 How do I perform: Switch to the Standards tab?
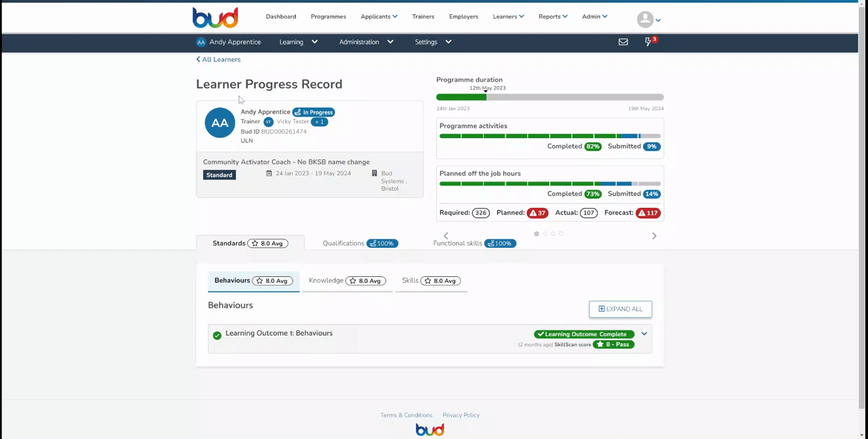251,243
